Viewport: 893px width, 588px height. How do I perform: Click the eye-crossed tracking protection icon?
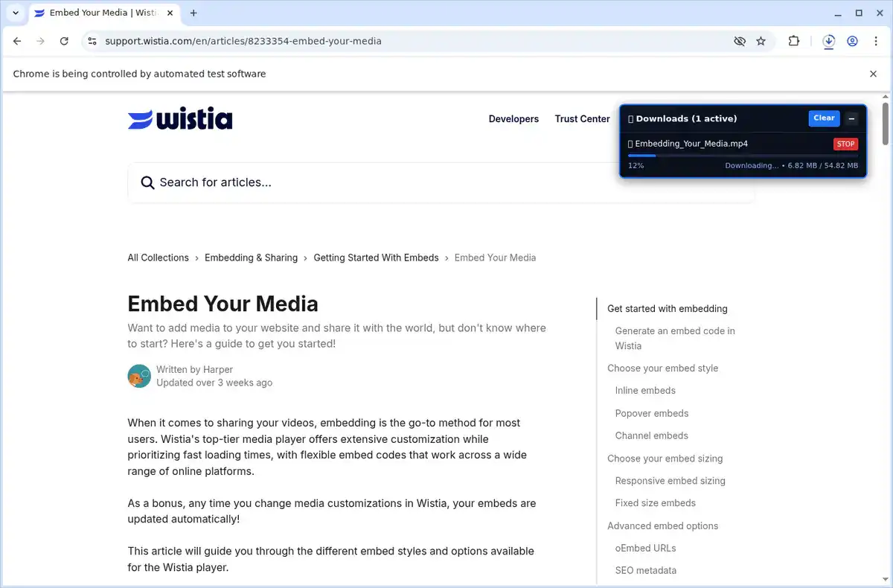pyautogui.click(x=739, y=41)
